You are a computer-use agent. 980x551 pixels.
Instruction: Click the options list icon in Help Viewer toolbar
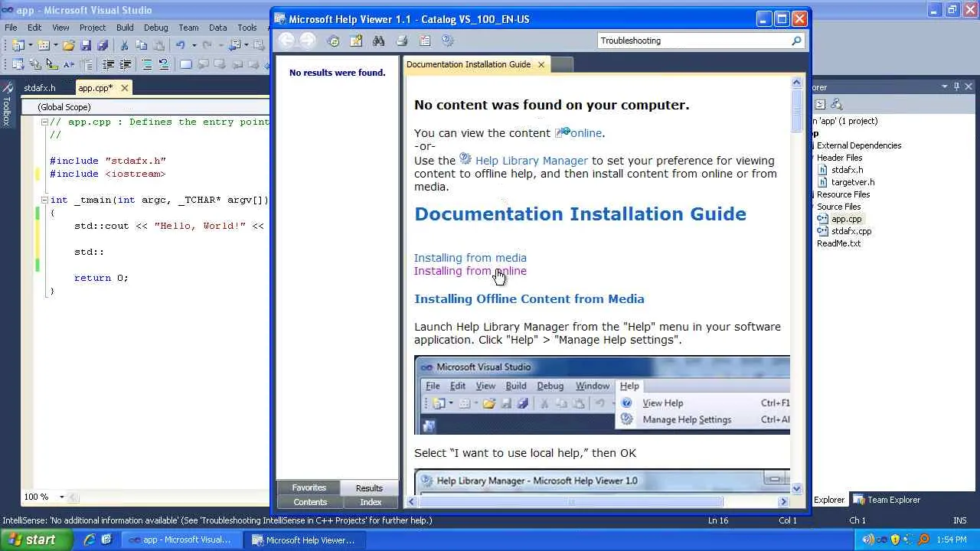pyautogui.click(x=425, y=41)
